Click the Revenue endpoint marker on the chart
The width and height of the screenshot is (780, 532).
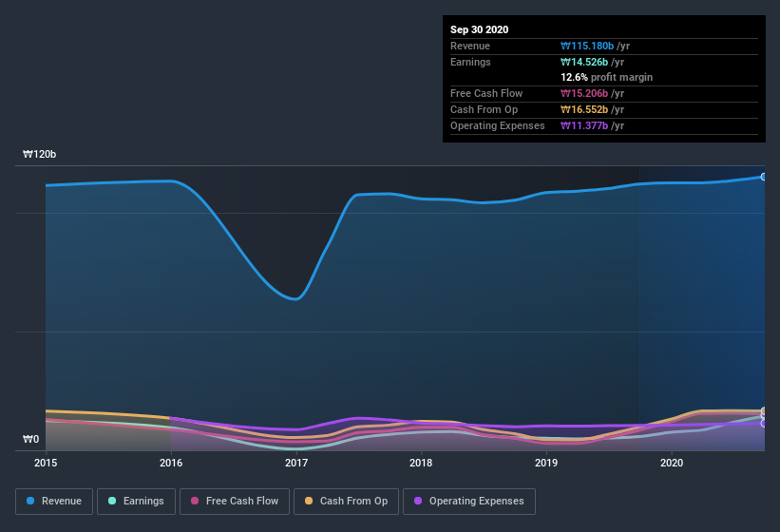pos(764,177)
